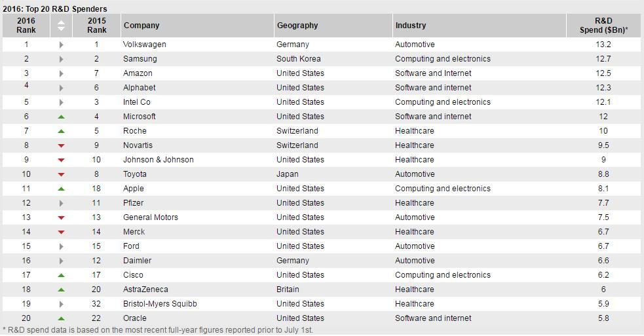The width and height of the screenshot is (644, 336).
Task: Click the red down arrow beside Novartis
Action: point(61,146)
